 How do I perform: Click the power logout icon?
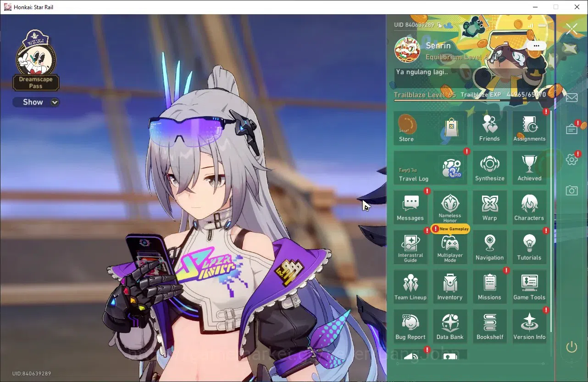[x=571, y=347]
